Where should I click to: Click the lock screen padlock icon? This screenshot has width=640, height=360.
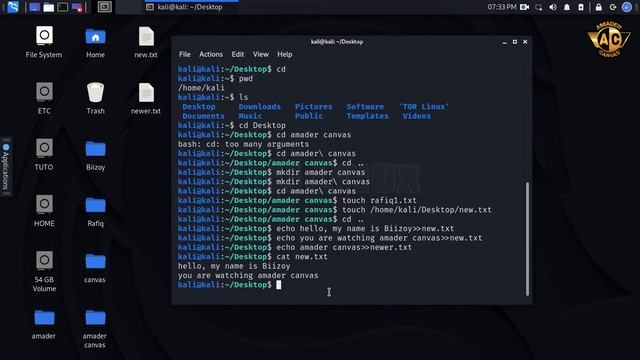[x=598, y=7]
